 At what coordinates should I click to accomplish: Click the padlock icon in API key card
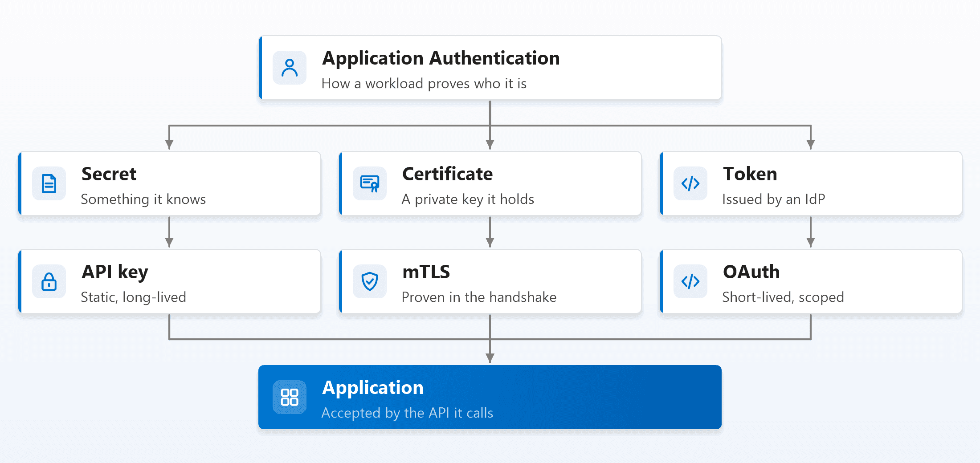click(49, 281)
